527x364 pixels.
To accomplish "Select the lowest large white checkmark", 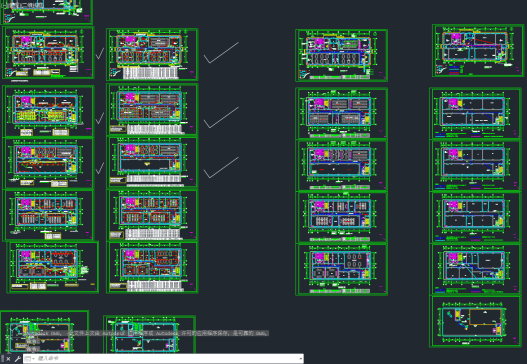I will [221, 167].
